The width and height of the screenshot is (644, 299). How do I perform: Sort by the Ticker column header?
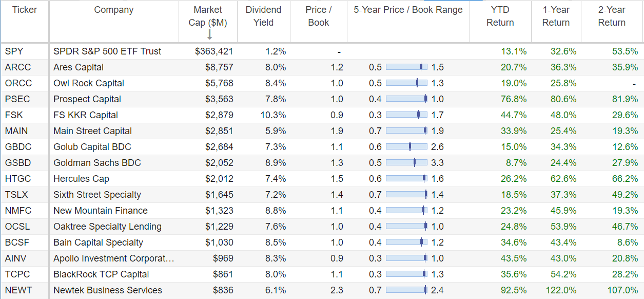[x=25, y=10]
